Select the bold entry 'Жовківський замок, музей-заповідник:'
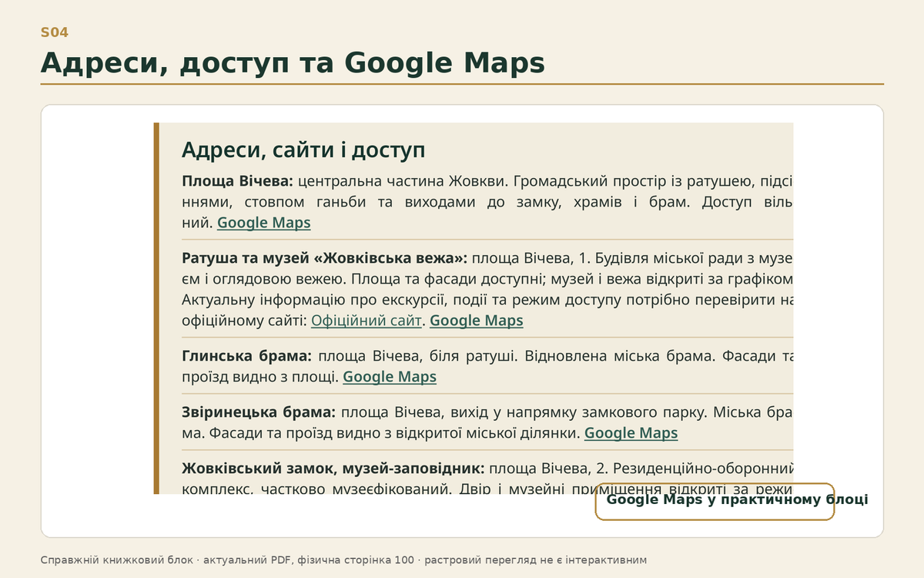 [333, 469]
